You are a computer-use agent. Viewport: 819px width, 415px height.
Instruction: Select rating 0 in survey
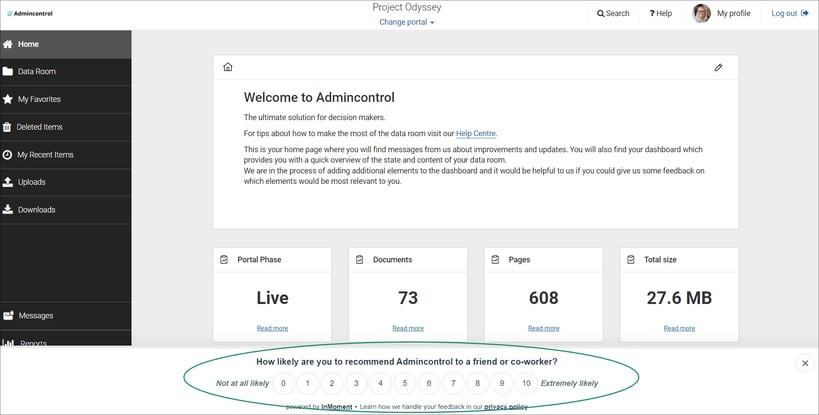click(283, 383)
